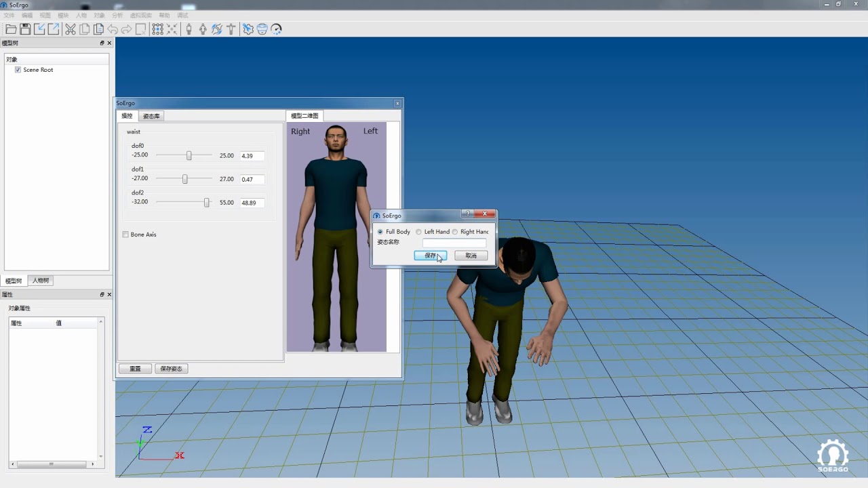
Task: Click the T-pose figure toolbar icon
Action: tap(231, 29)
